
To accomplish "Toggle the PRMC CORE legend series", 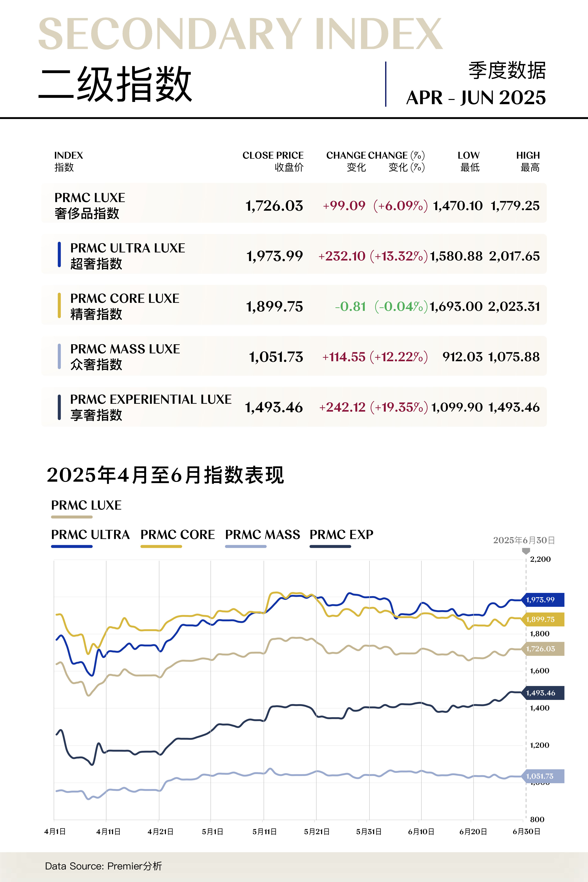I will [x=177, y=535].
